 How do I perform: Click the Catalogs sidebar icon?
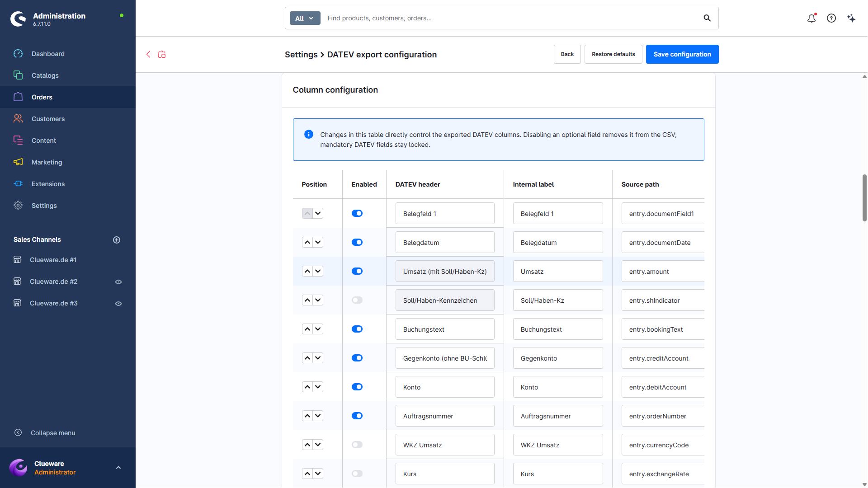tap(18, 75)
